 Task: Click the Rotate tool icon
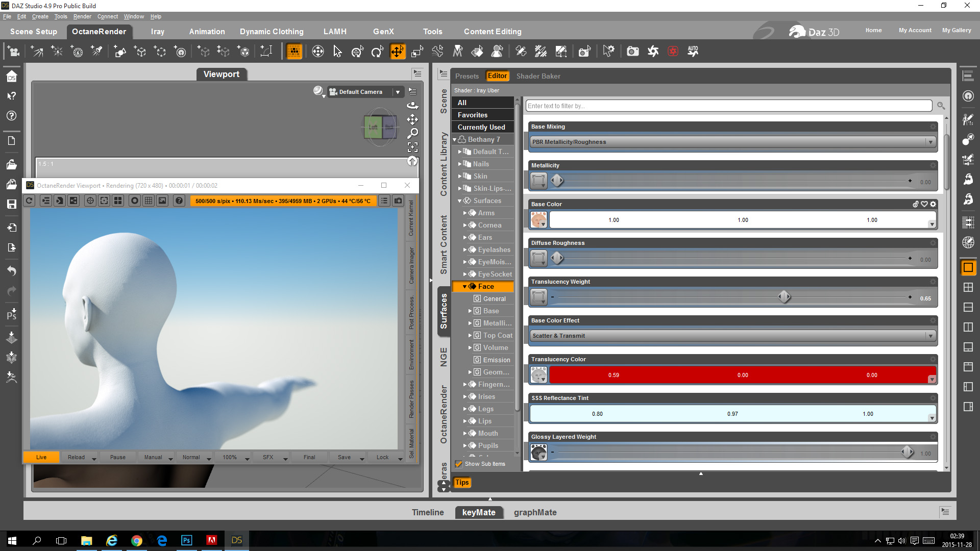(377, 52)
